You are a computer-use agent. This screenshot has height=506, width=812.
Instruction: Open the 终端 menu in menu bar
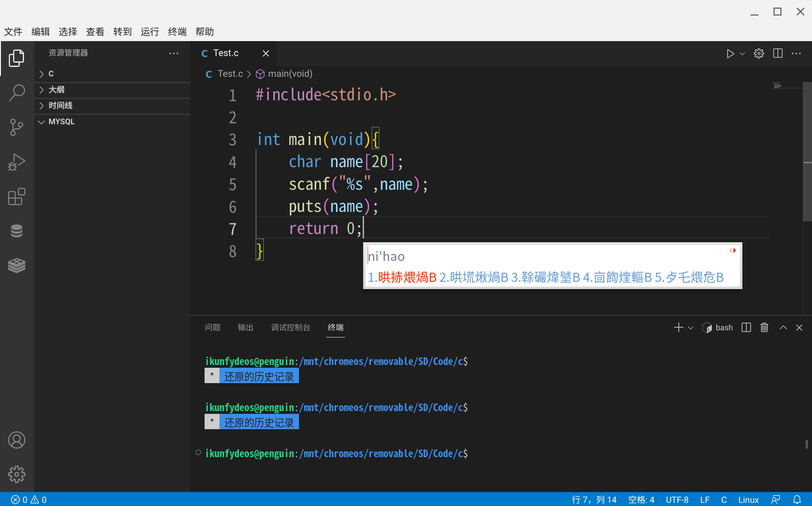click(177, 32)
